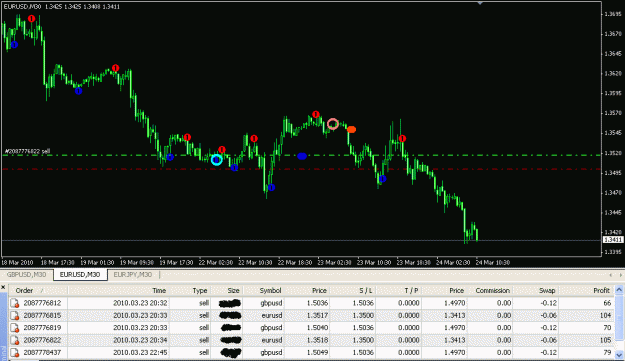The height and width of the screenshot is (361, 625).
Task: Click the trade icon for order 2087778437
Action: (15, 353)
